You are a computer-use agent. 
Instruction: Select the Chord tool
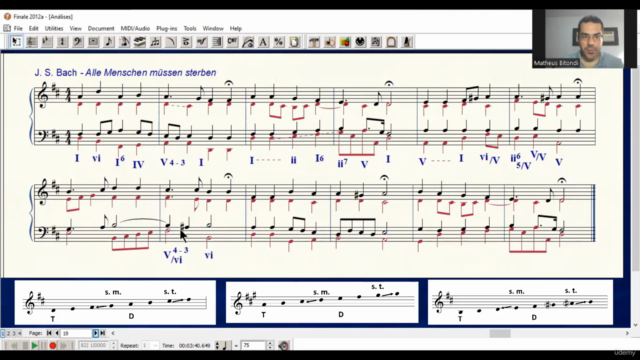233,42
